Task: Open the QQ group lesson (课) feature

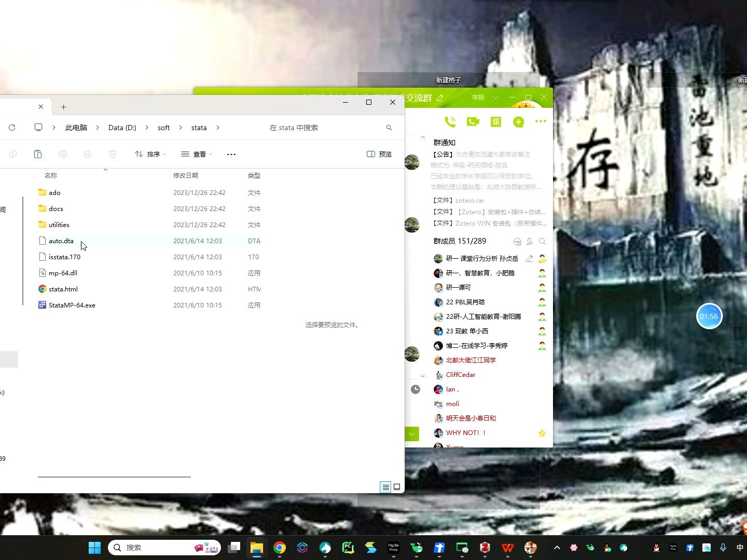Action: (x=495, y=122)
